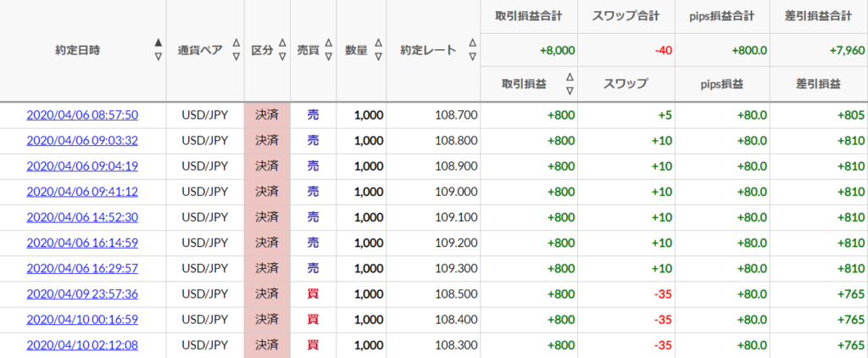The width and height of the screenshot is (868, 358).
Task: Open trade dated 2020/04/06 09:04:19
Action: [x=82, y=166]
